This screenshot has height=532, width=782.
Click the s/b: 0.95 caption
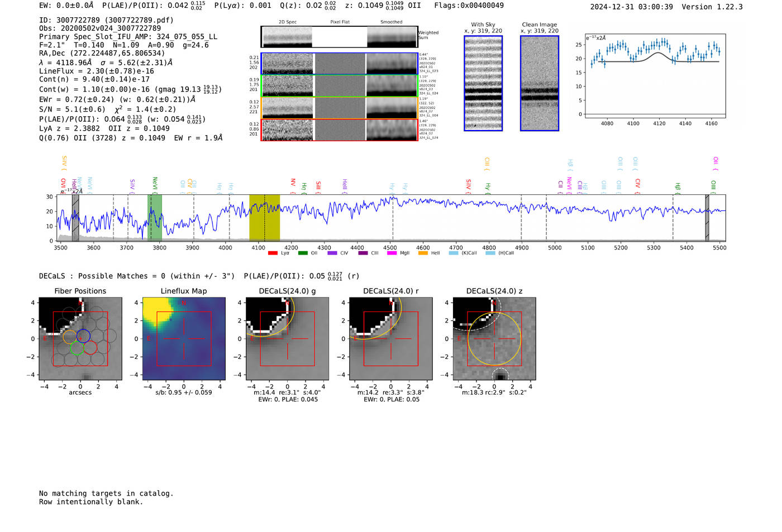pyautogui.click(x=184, y=392)
